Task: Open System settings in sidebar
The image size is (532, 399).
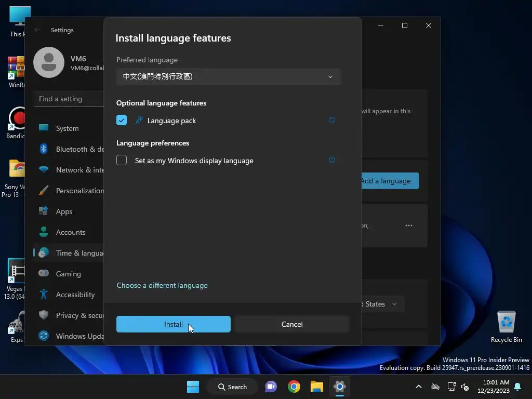Action: pyautogui.click(x=69, y=128)
